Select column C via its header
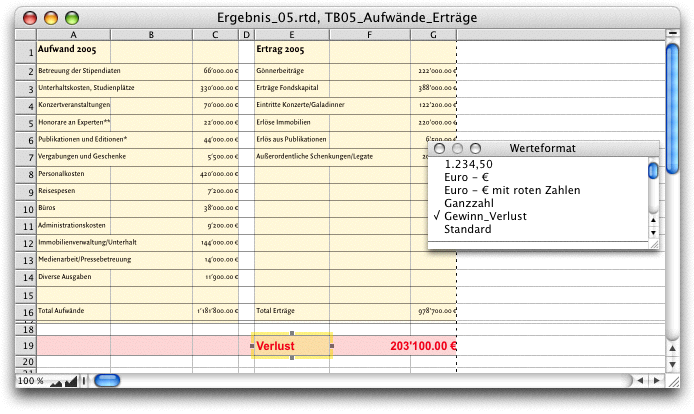 click(215, 35)
